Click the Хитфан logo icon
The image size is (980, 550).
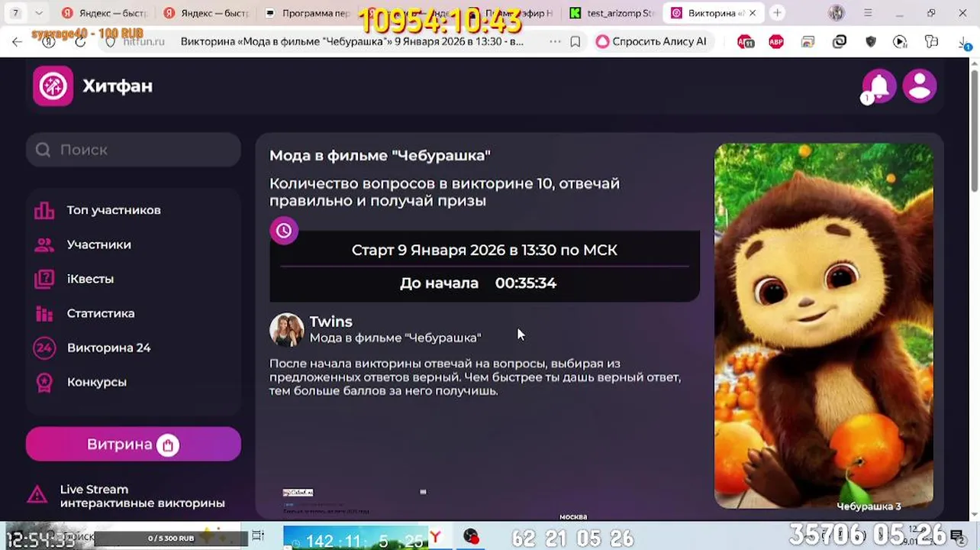coord(53,86)
